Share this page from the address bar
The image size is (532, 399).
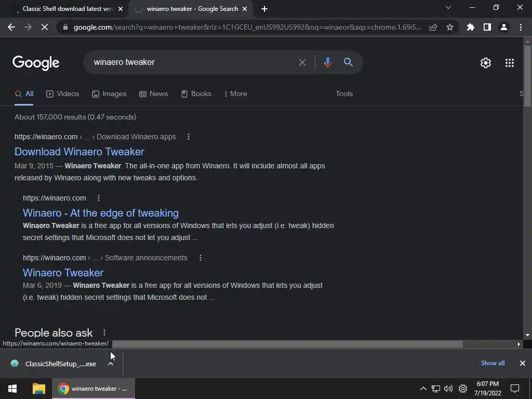[433, 28]
